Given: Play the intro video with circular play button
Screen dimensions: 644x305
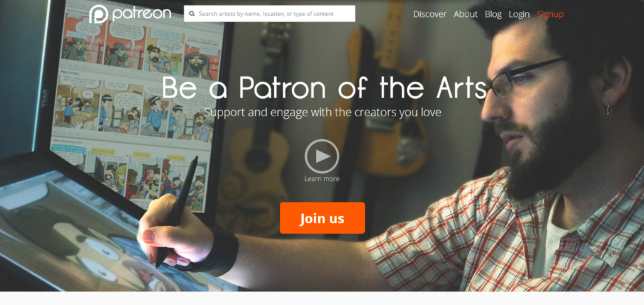Looking at the screenshot, I should click(322, 156).
